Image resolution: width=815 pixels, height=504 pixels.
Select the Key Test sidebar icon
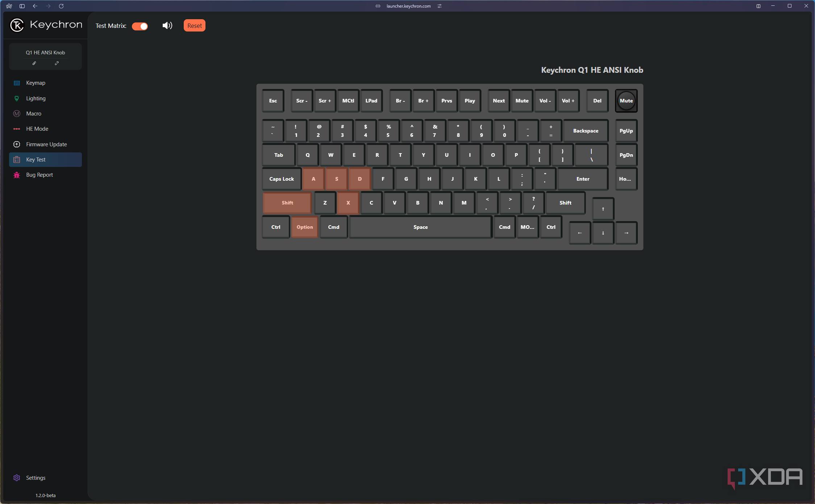[17, 160]
